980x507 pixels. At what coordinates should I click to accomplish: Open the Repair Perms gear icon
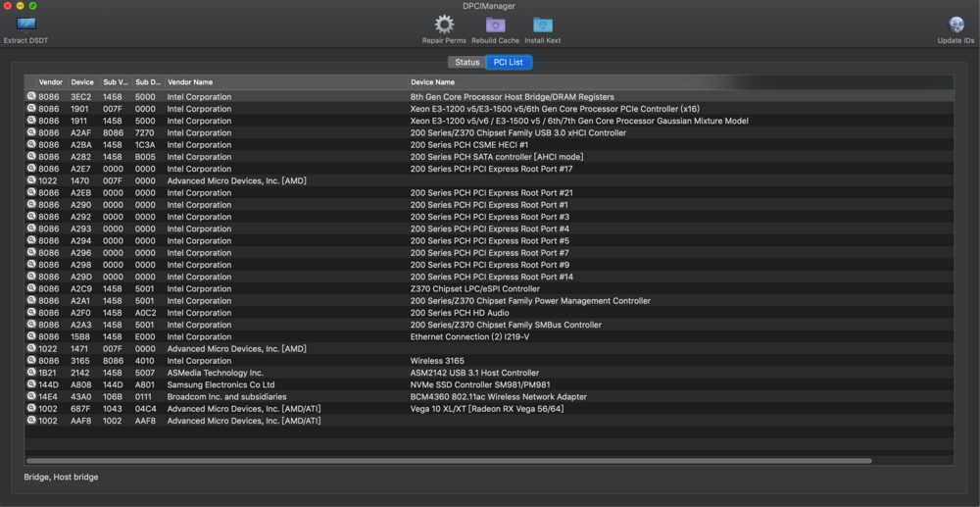444,25
